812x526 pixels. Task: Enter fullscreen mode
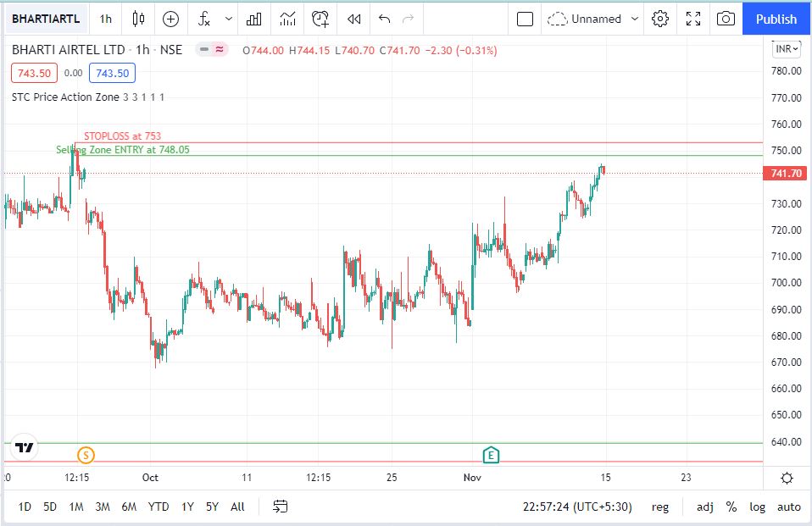click(693, 19)
